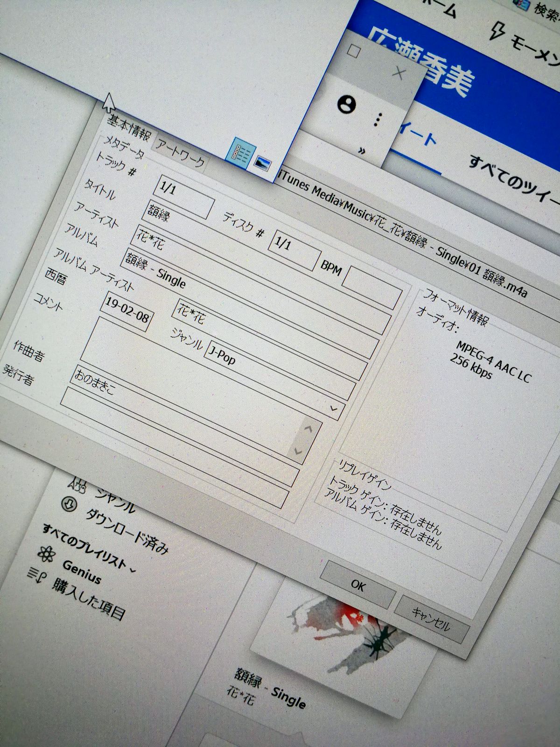This screenshot has width=560, height=747.
Task: Click the comment scrollbar up arrow
Action: pos(308,429)
